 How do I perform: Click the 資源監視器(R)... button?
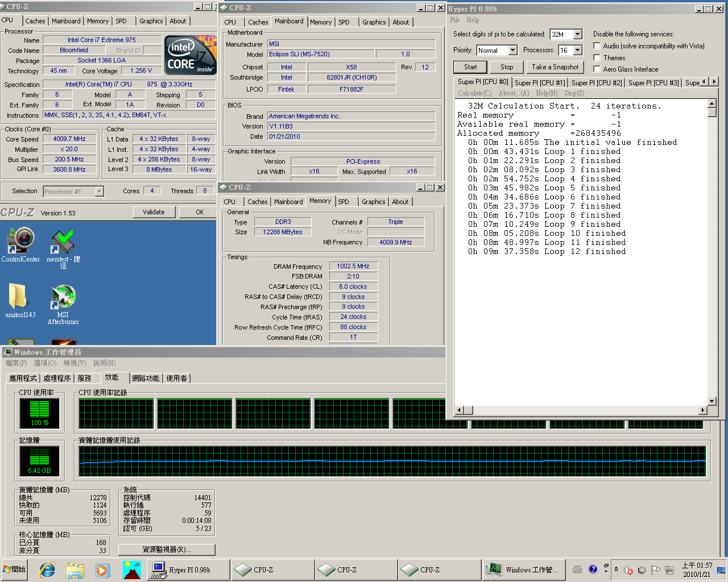point(167,550)
